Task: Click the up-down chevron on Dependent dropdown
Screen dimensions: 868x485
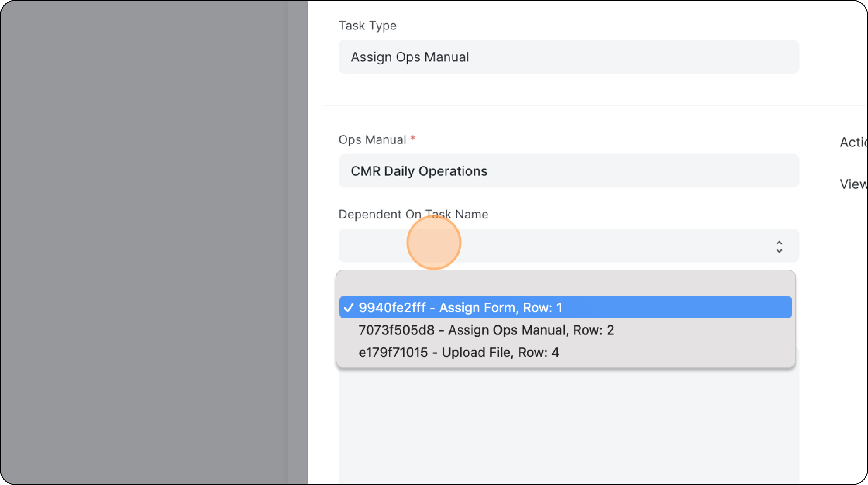Action: click(779, 246)
